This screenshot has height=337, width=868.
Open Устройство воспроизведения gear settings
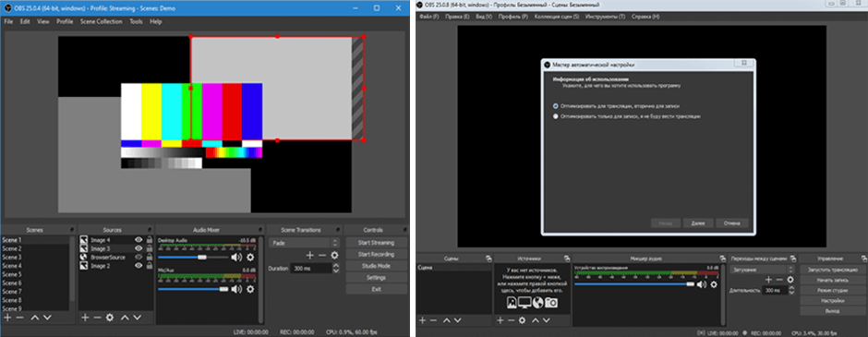(714, 284)
